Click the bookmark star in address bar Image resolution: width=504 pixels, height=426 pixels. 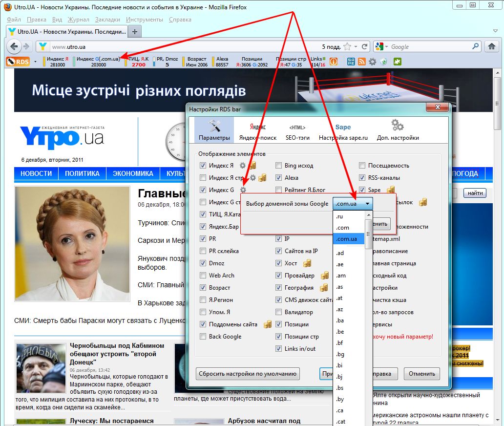347,46
